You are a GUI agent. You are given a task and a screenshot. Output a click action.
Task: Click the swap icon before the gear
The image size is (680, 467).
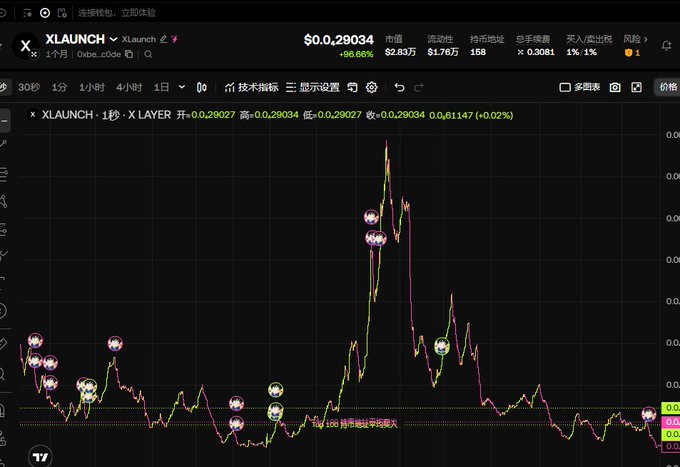click(x=352, y=88)
